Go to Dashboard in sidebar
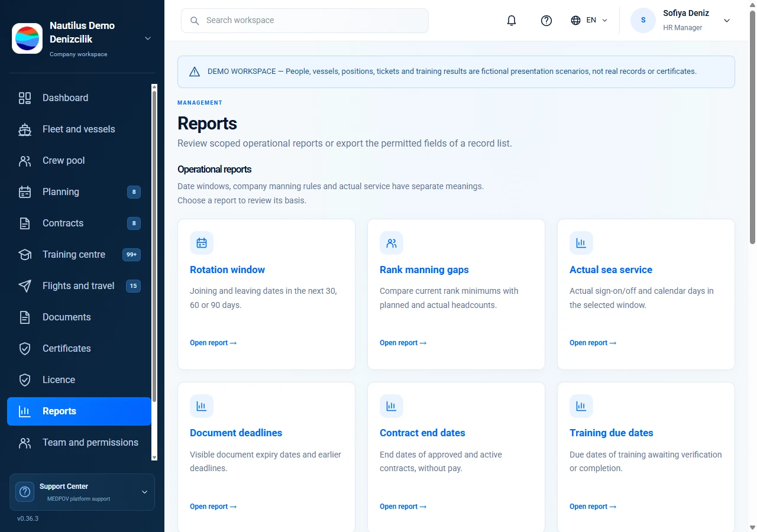This screenshot has height=532, width=757. click(x=79, y=98)
